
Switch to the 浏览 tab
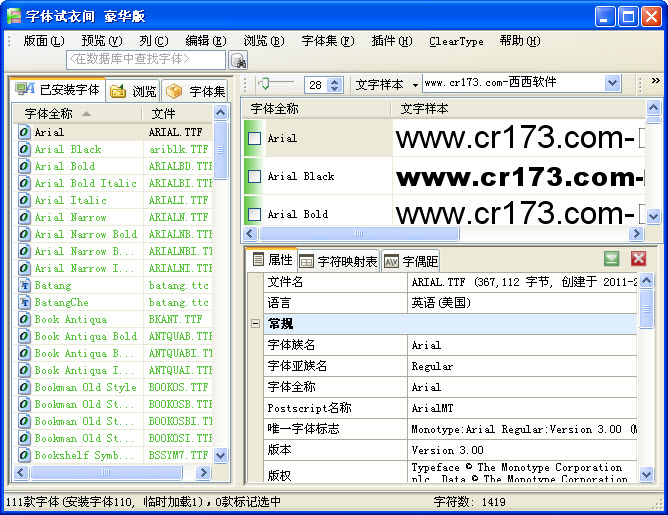pyautogui.click(x=133, y=91)
